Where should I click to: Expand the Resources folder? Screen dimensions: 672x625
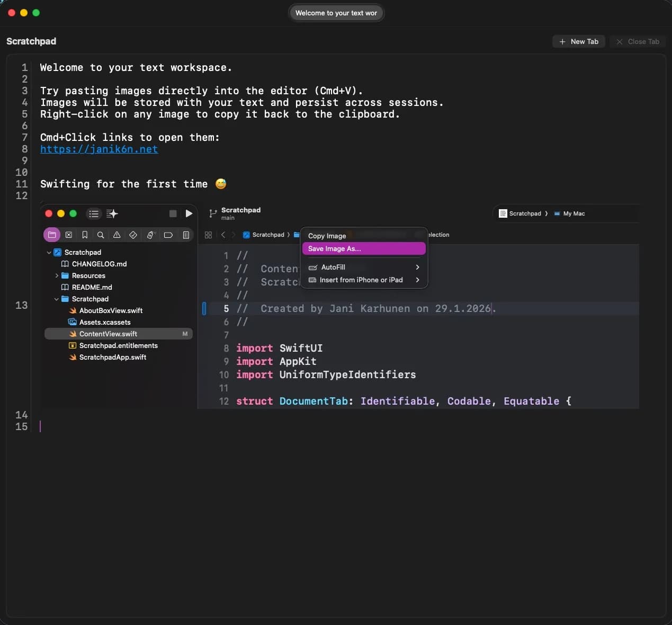point(57,276)
